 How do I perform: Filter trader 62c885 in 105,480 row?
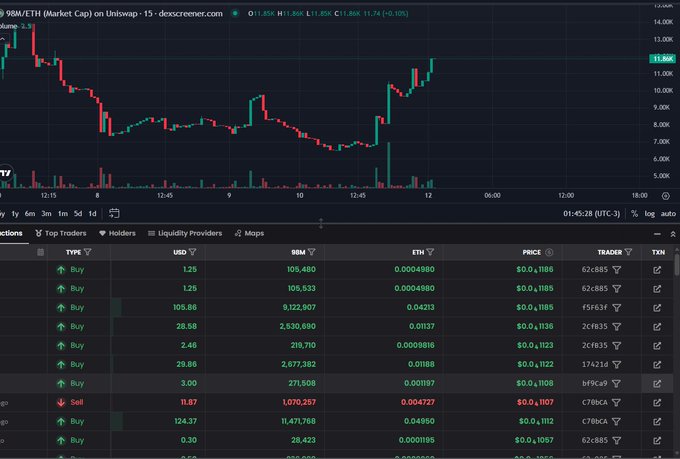tap(617, 270)
